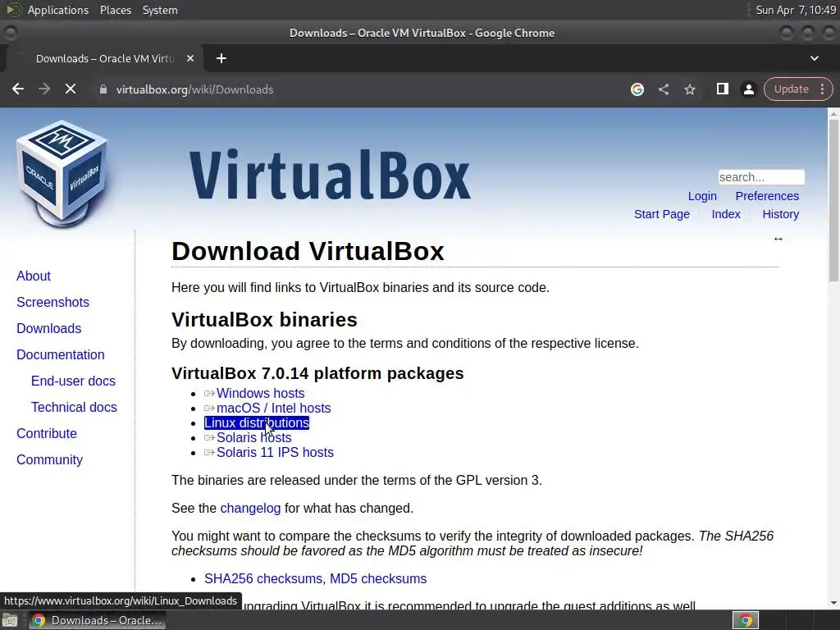
Task: Toggle the Chrome side panel
Action: tap(722, 89)
